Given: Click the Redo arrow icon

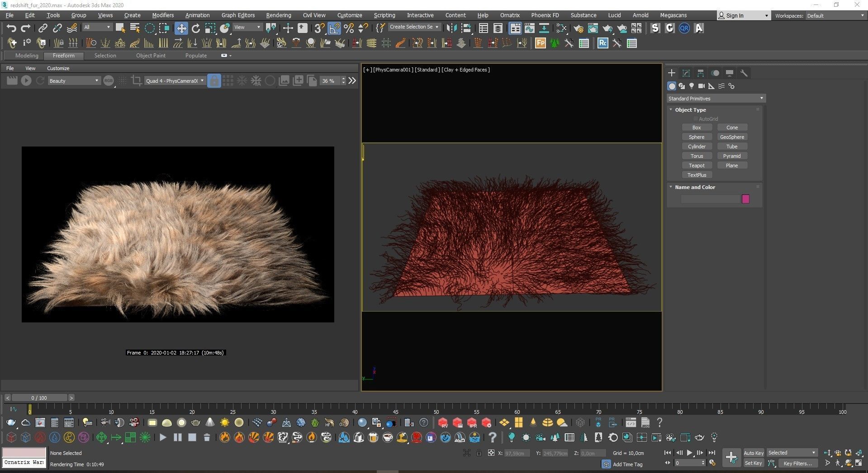Looking at the screenshot, I should tap(26, 28).
